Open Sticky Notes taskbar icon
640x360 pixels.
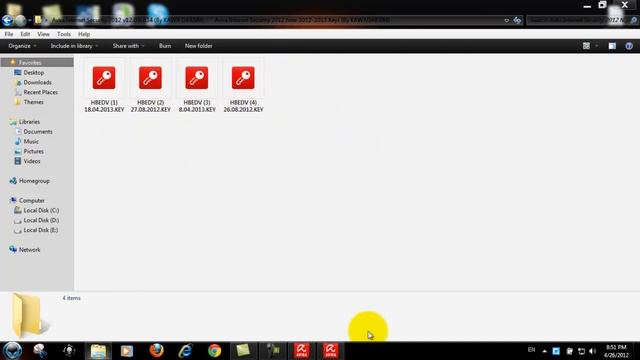click(x=243, y=351)
